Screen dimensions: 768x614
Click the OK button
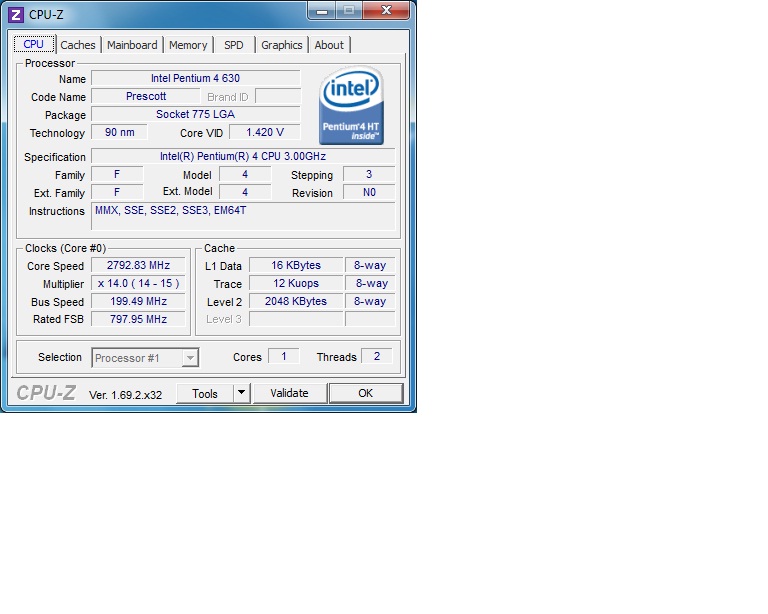tap(366, 393)
